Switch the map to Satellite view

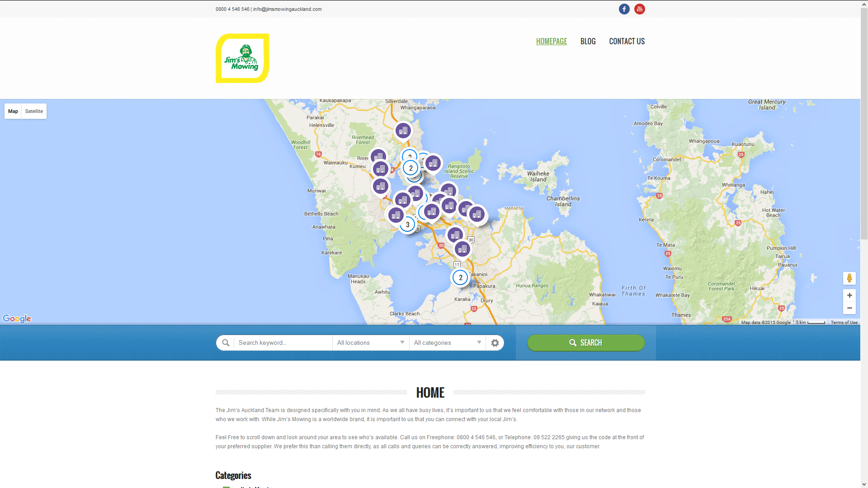click(34, 111)
